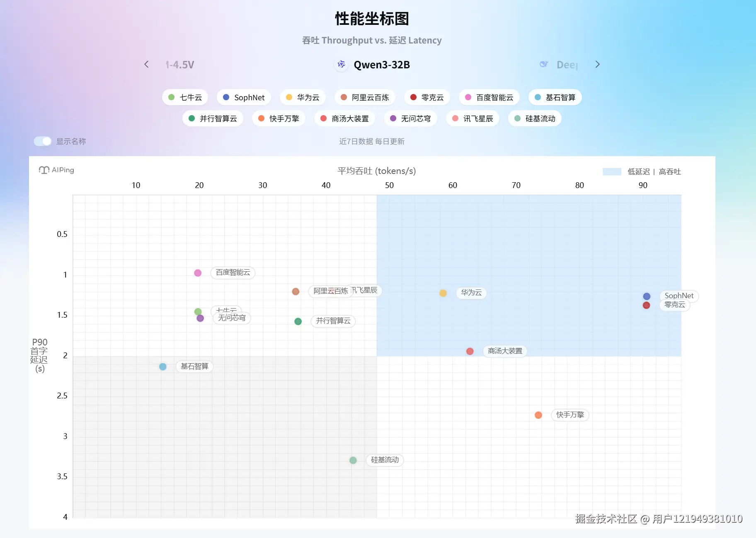
Task: Click the light blue 基石智算 data point
Action: (x=163, y=367)
